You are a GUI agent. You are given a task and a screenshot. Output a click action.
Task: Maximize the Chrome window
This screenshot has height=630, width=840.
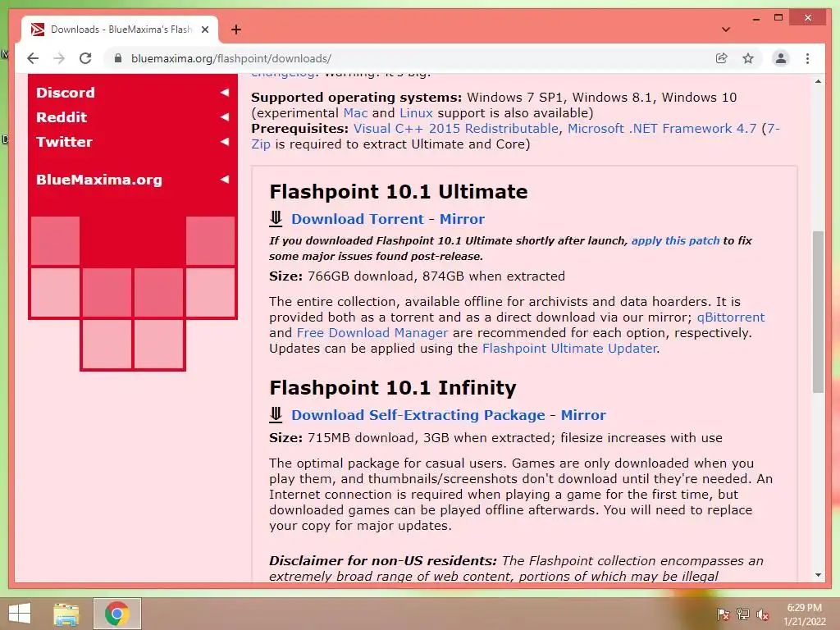(778, 18)
